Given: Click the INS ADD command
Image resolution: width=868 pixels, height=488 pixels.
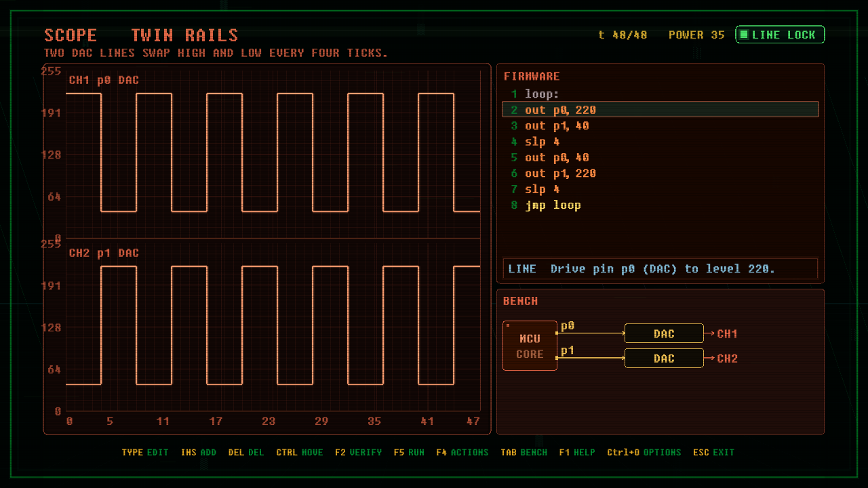Looking at the screenshot, I should tap(199, 452).
